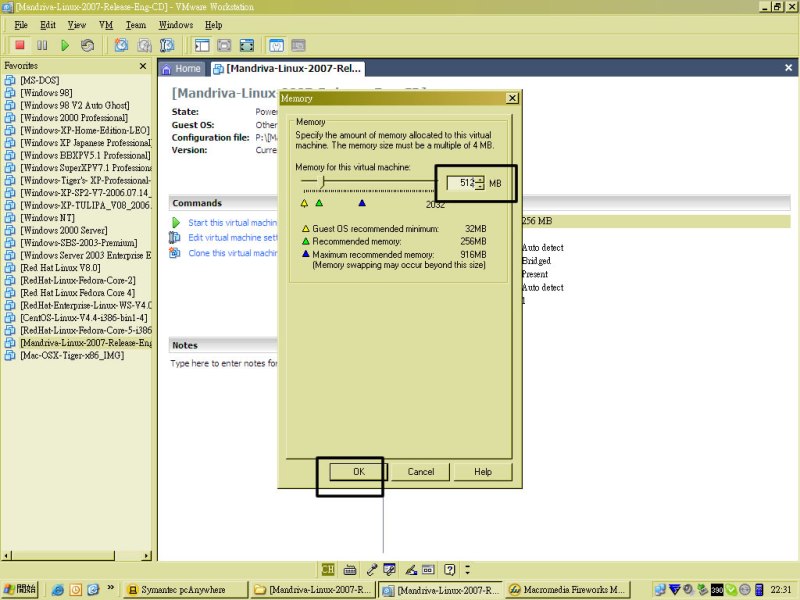Select [Red Hat Linux V8.0] in Favorites
Image resolution: width=800 pixels, height=600 pixels.
pyautogui.click(x=60, y=268)
